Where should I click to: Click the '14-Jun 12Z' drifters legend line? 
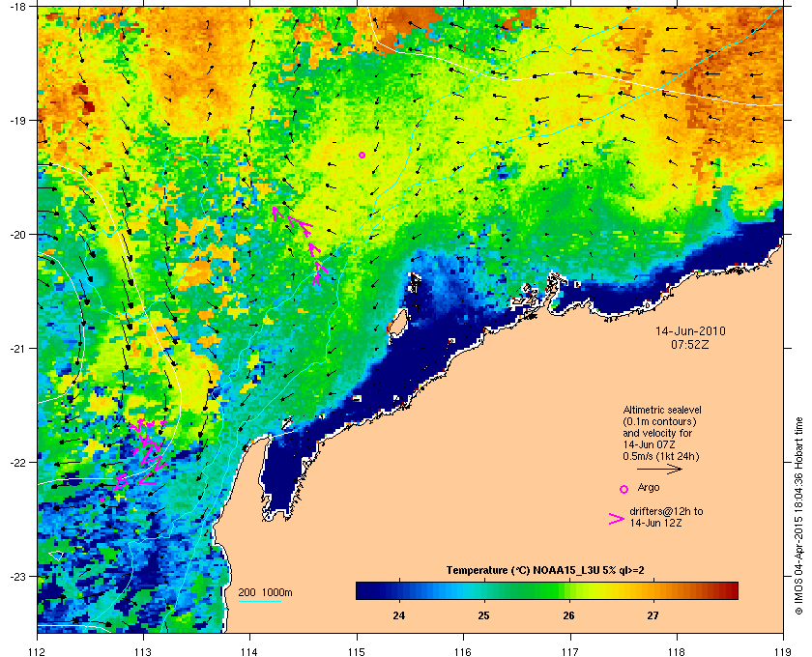[x=655, y=524]
